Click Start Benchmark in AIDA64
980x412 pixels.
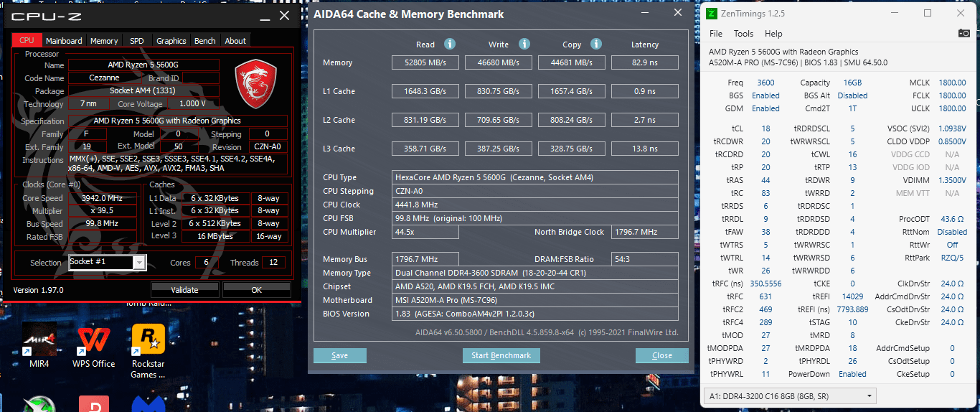pyautogui.click(x=501, y=355)
